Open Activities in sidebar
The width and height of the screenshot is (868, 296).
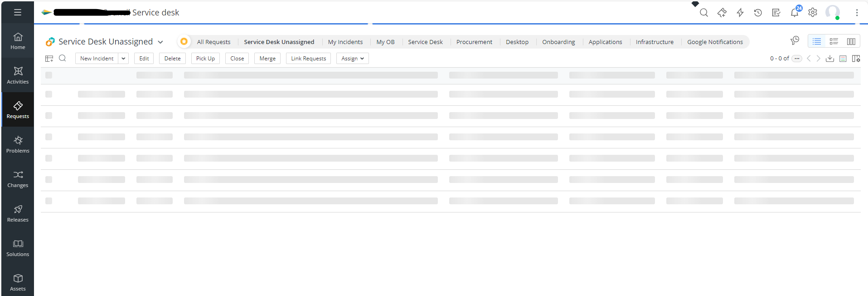coord(18,75)
